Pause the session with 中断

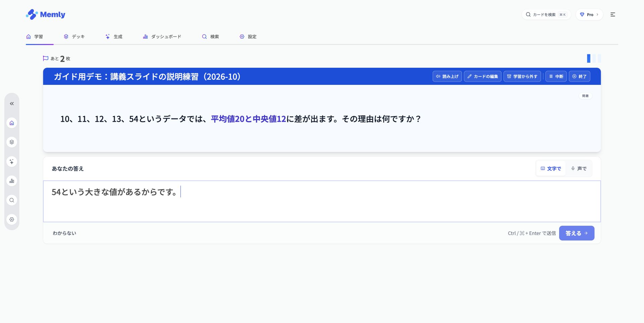tap(556, 76)
